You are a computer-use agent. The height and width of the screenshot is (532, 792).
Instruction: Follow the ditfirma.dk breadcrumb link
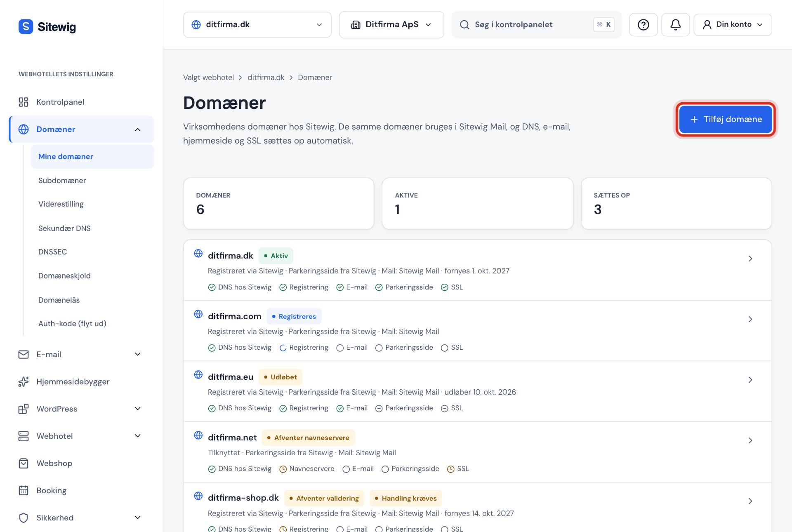[x=266, y=78]
